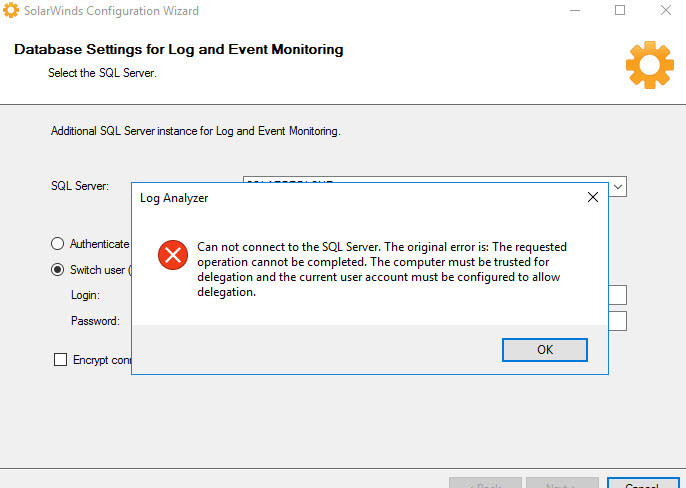
Task: Maximize the Configuration Wizard window
Action: [620, 10]
